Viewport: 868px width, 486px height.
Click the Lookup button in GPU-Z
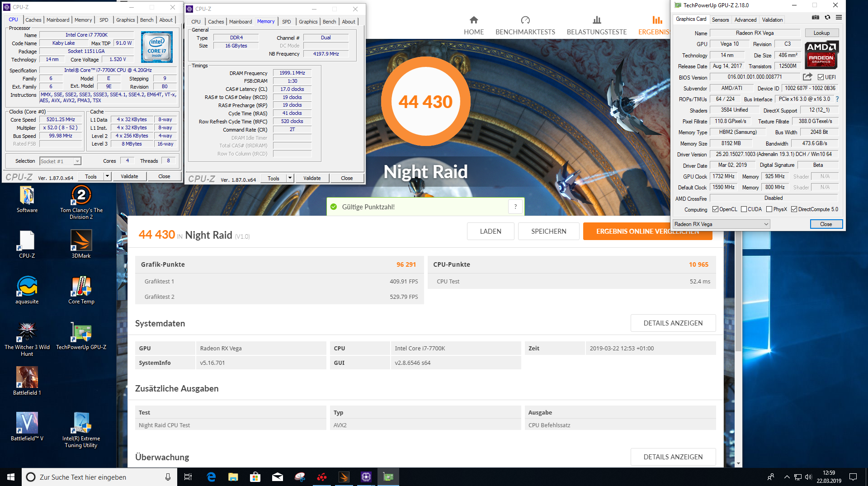821,33
